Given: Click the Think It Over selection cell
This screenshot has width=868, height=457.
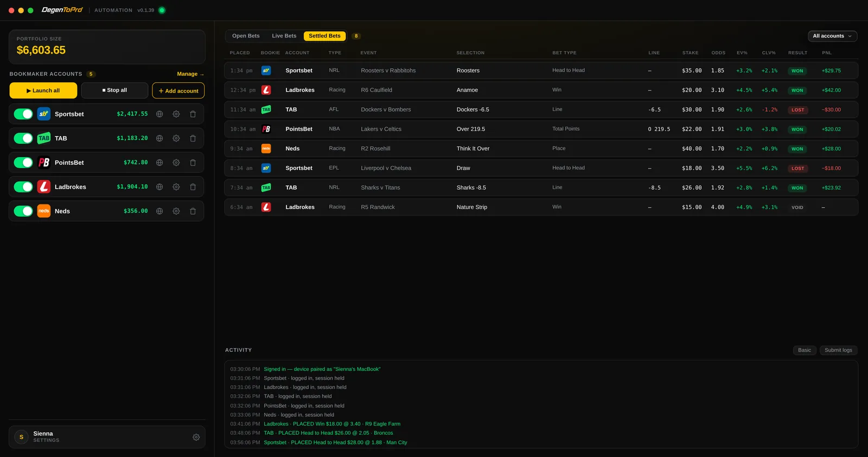Looking at the screenshot, I should coord(473,149).
